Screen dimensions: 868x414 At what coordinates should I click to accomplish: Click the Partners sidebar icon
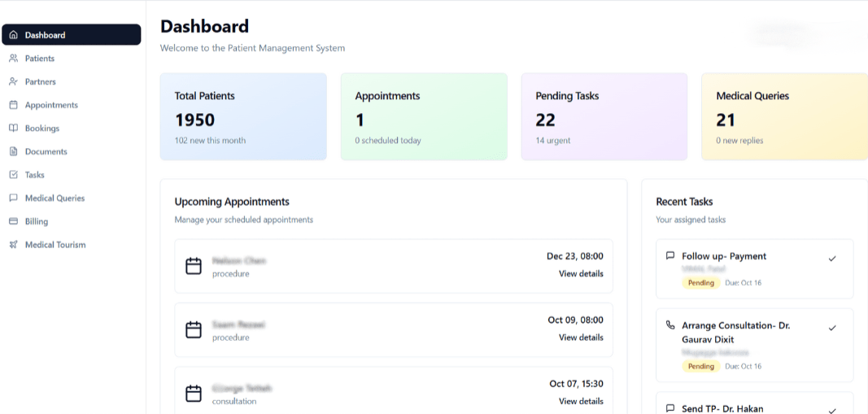pyautogui.click(x=13, y=81)
